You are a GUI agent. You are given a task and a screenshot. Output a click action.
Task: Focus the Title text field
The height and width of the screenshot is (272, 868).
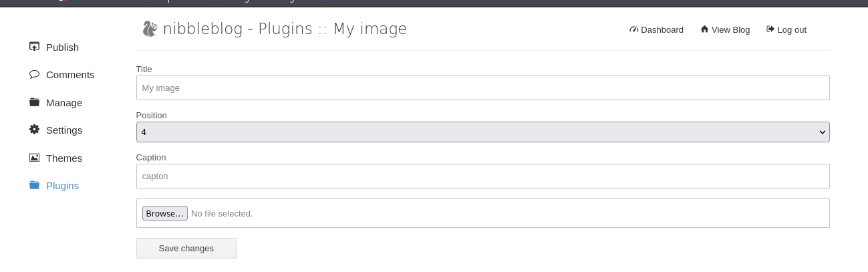[482, 88]
